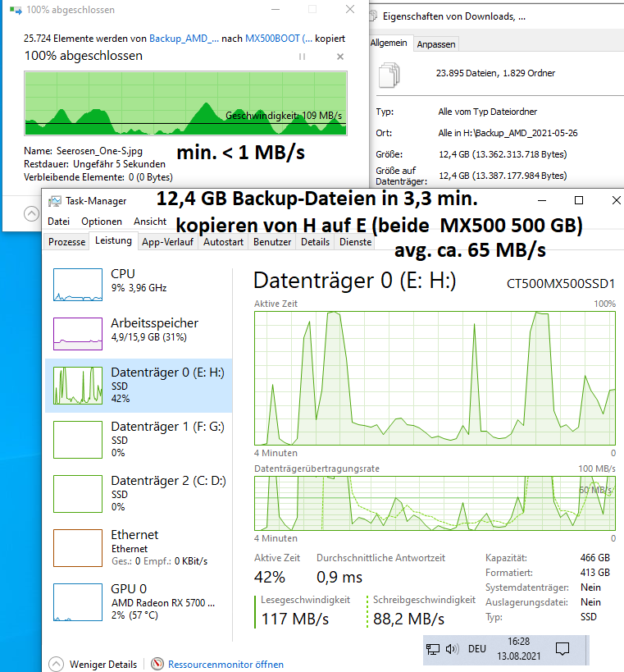Click the Kapazität value 466 GB
The image size is (624, 672).
[x=594, y=558]
